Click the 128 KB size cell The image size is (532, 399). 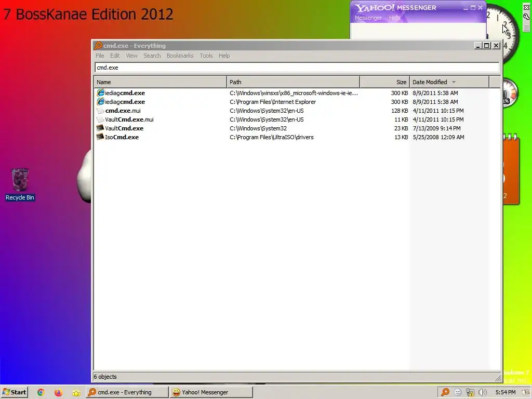(x=400, y=111)
